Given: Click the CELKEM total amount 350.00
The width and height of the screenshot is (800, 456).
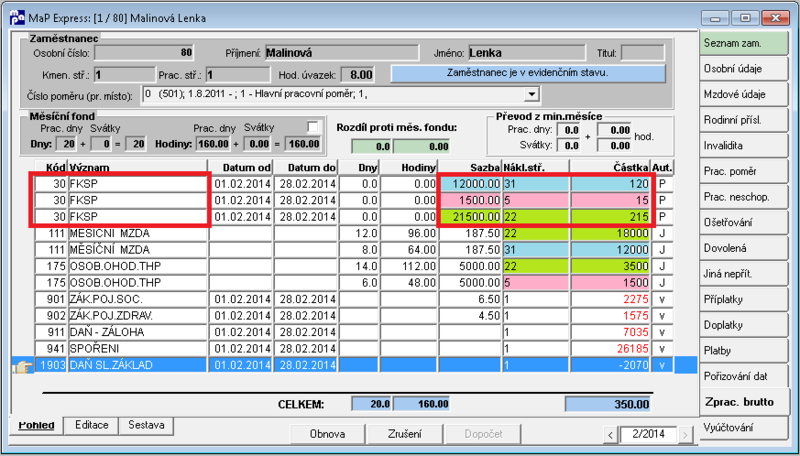Looking at the screenshot, I should tap(609, 404).
